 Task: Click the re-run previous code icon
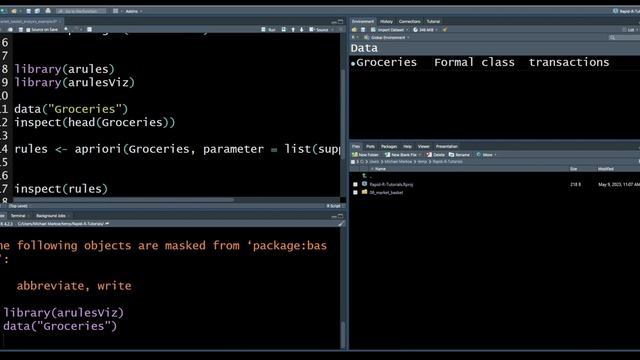(x=284, y=29)
